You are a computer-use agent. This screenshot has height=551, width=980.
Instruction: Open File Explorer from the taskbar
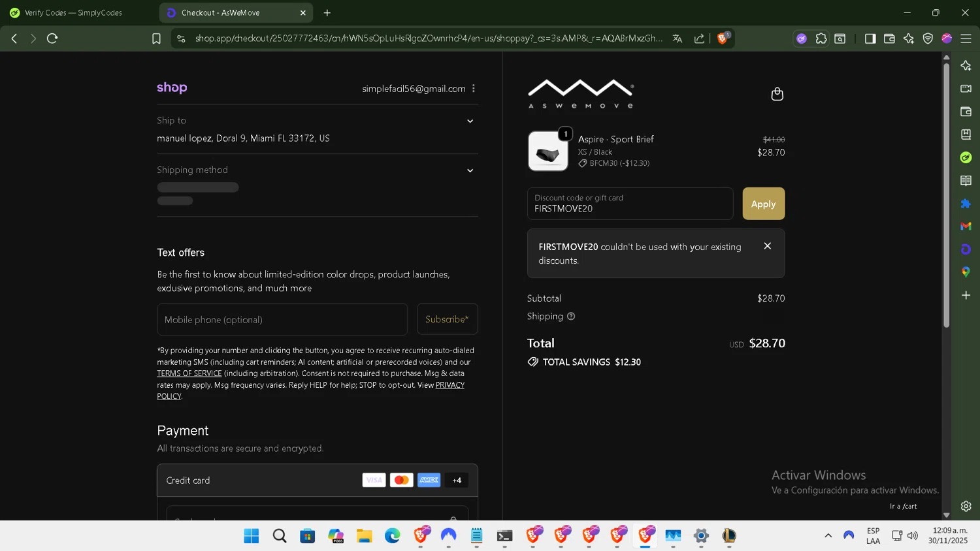pos(364,536)
